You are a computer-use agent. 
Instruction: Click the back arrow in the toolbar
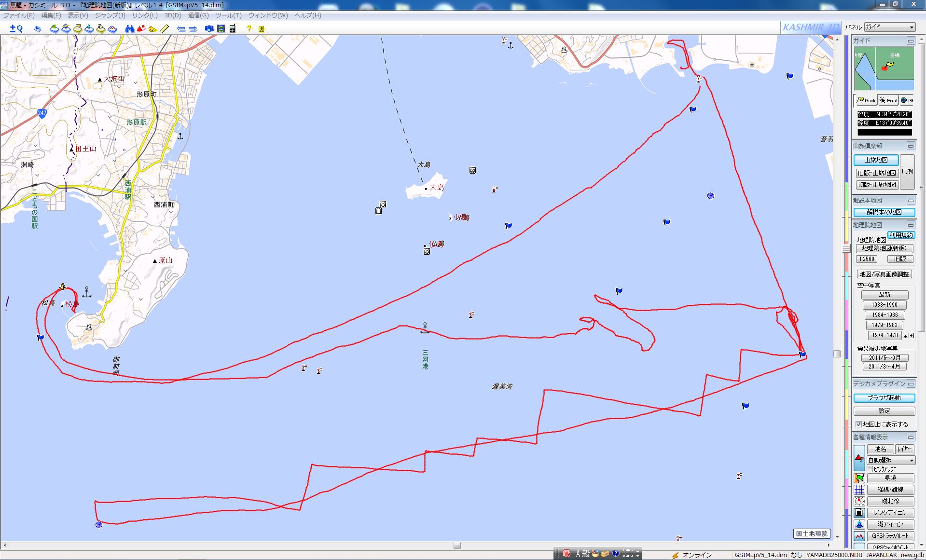[x=181, y=29]
